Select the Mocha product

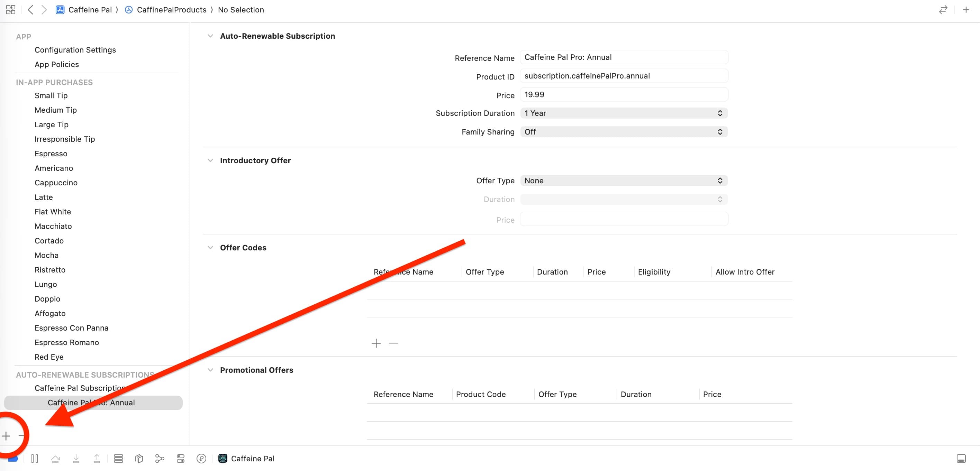46,255
